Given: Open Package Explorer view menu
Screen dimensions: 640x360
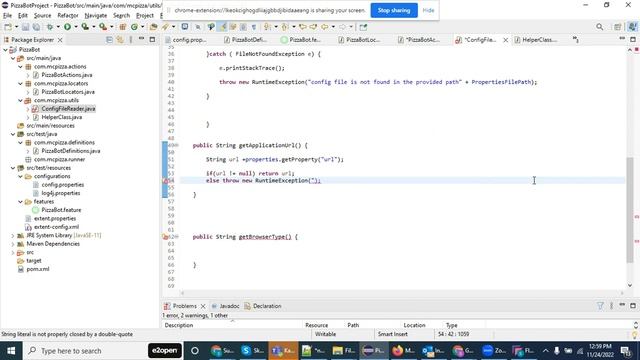Looking at the screenshot, I should tap(131, 40).
